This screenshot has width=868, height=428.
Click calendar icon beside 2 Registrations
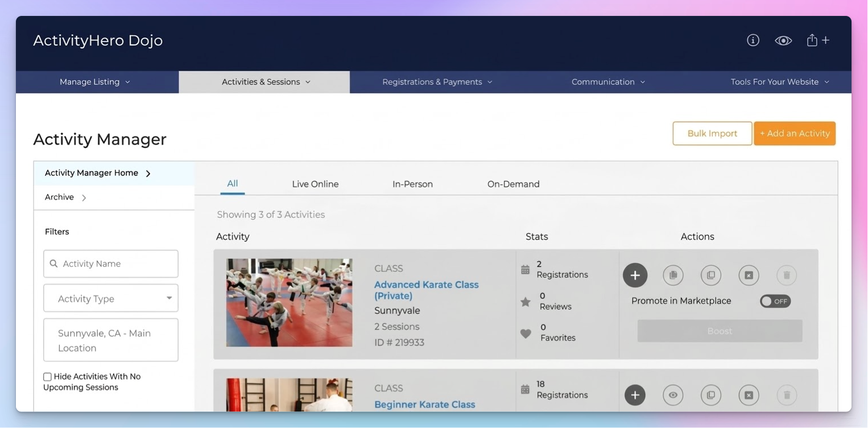click(525, 270)
